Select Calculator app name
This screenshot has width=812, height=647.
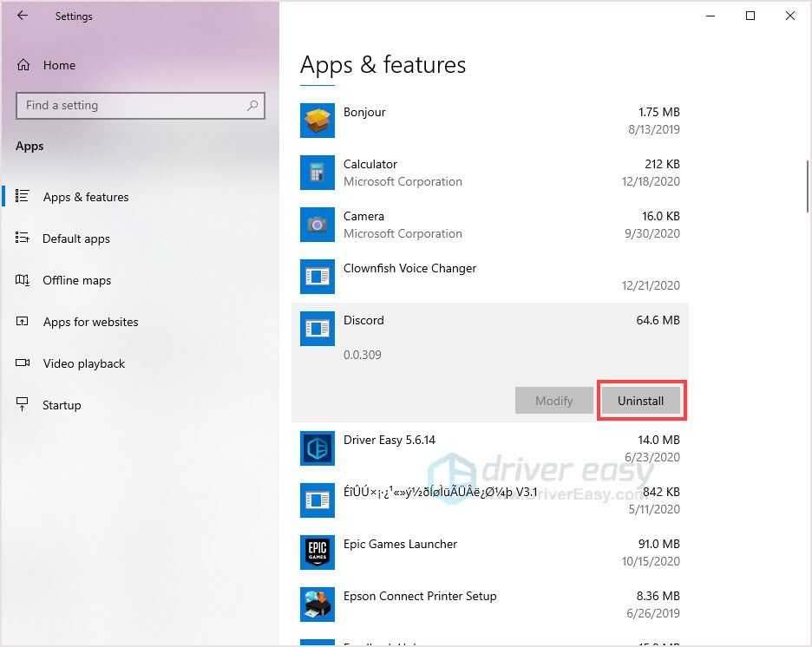tap(370, 164)
